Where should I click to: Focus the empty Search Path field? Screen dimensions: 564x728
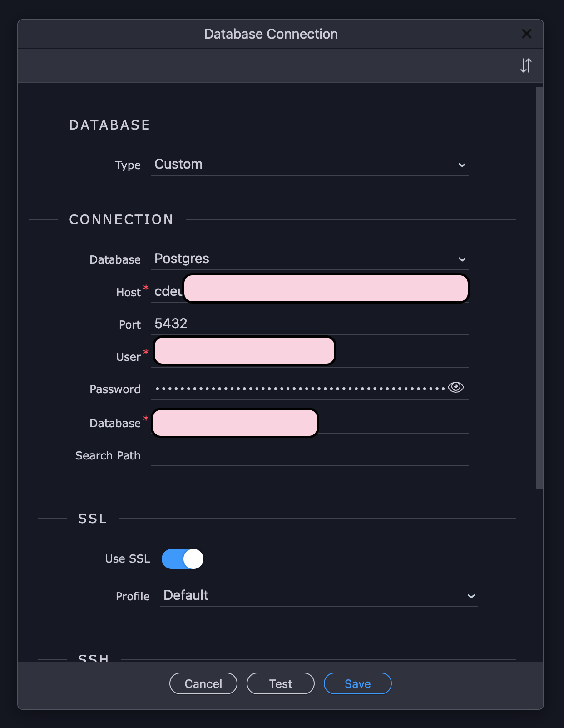point(310,455)
